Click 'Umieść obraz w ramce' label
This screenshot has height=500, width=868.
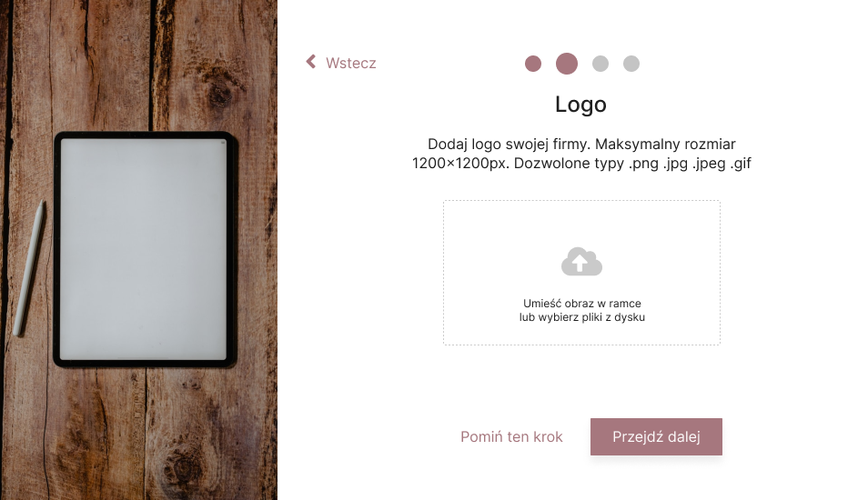click(x=581, y=303)
